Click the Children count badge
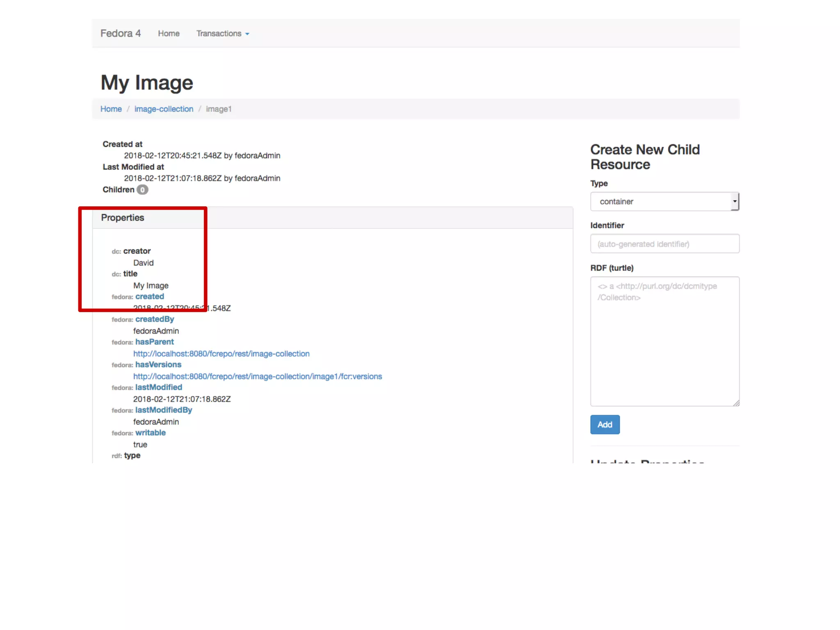This screenshot has width=840, height=630. tap(142, 190)
